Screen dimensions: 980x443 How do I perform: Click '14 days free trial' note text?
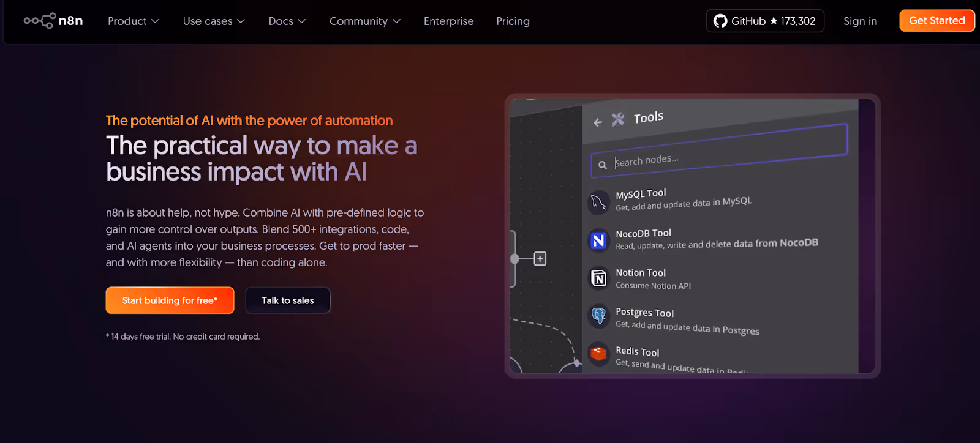183,337
